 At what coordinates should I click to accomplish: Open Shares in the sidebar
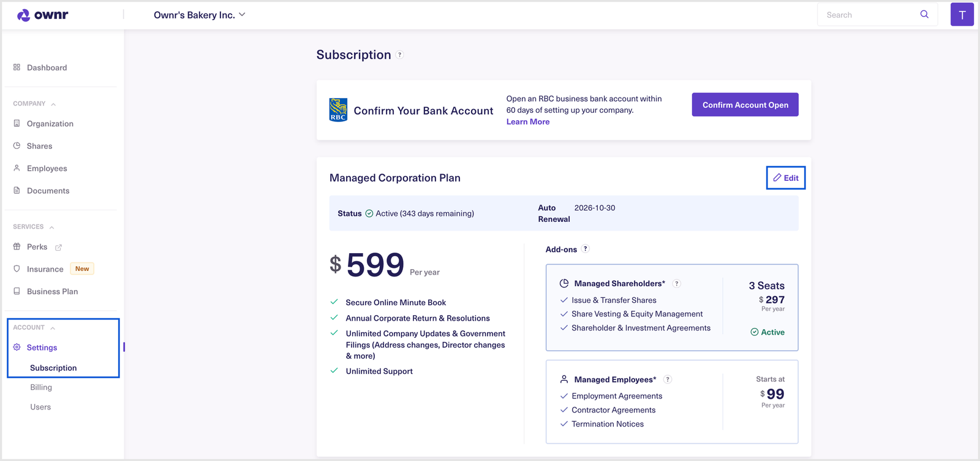coord(39,146)
